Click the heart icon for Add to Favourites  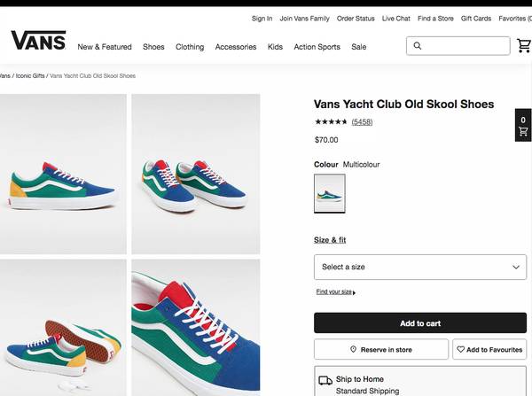click(461, 350)
